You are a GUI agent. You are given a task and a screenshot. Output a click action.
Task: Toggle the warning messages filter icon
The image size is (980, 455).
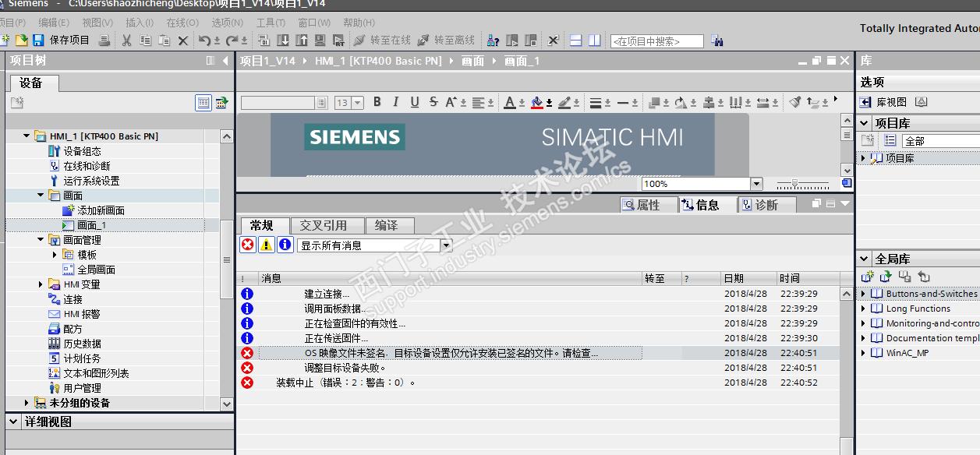tap(267, 245)
